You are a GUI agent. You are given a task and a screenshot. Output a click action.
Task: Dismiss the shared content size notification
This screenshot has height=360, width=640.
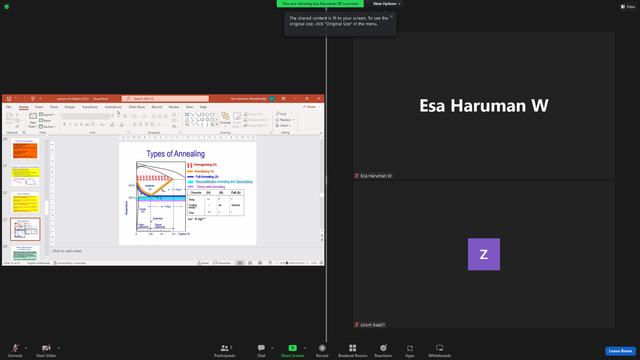391,16
